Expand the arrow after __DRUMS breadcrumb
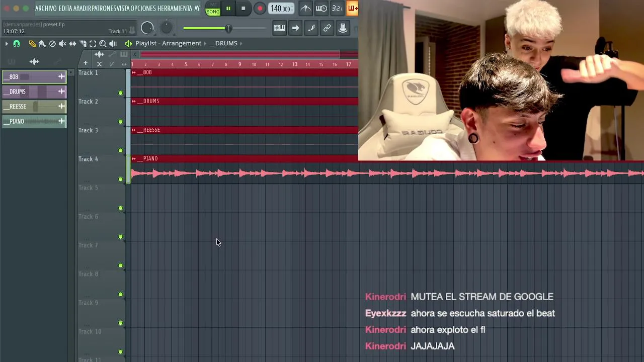This screenshot has height=362, width=644. tap(241, 43)
